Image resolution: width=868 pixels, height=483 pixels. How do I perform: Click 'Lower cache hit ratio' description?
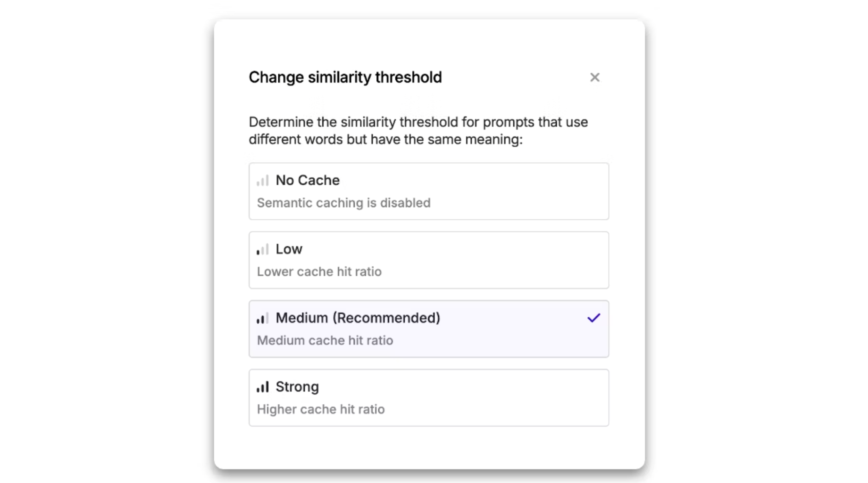tap(319, 271)
